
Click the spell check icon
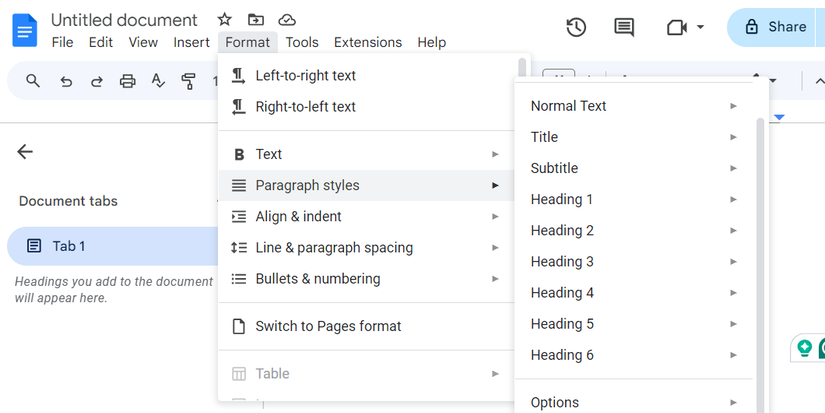(158, 81)
